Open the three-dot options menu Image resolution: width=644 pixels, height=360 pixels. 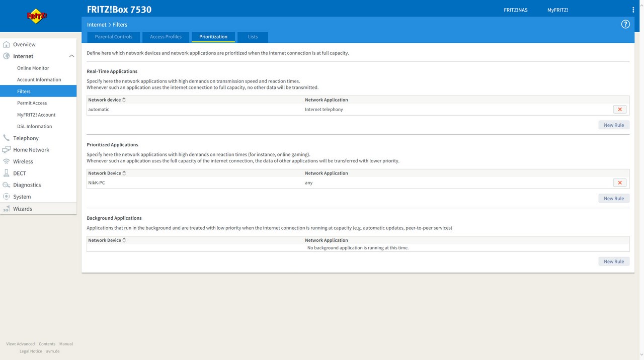click(633, 10)
